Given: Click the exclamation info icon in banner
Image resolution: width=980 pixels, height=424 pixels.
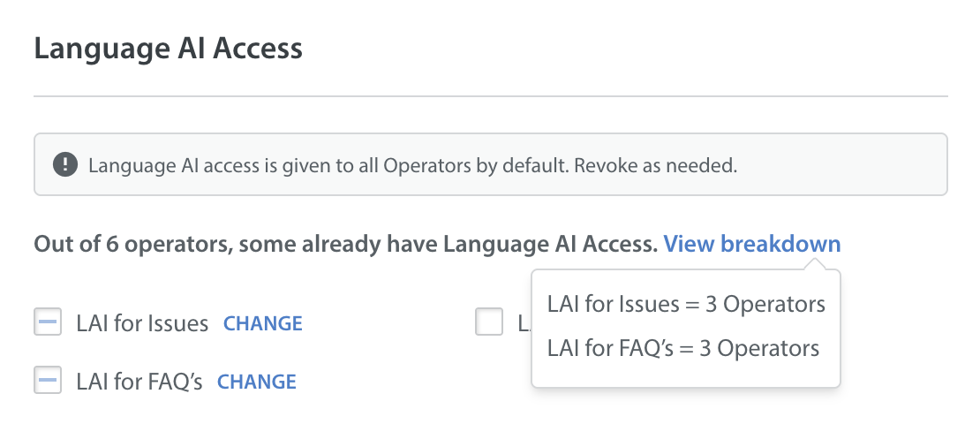Looking at the screenshot, I should point(65,166).
